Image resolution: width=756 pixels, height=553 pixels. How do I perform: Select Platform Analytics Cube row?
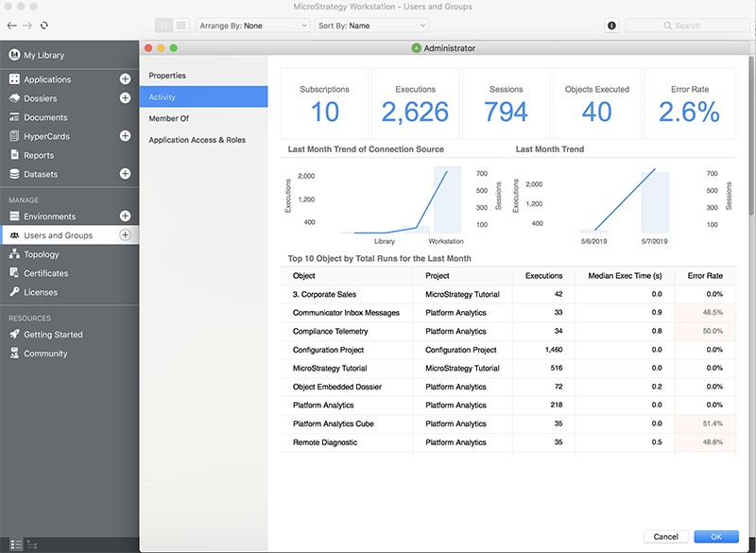tap(508, 423)
